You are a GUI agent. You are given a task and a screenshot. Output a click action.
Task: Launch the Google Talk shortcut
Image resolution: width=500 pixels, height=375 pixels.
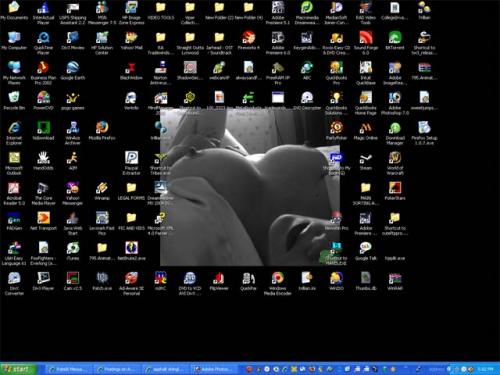click(366, 251)
